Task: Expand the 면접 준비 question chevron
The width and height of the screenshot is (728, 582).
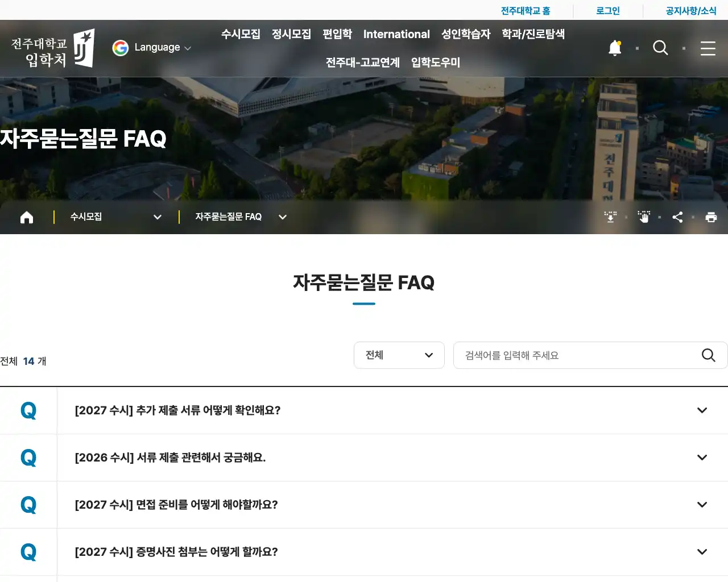Action: 702,505
